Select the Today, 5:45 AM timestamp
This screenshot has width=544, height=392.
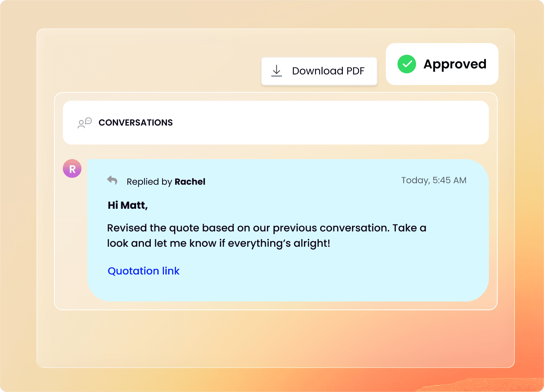point(434,180)
